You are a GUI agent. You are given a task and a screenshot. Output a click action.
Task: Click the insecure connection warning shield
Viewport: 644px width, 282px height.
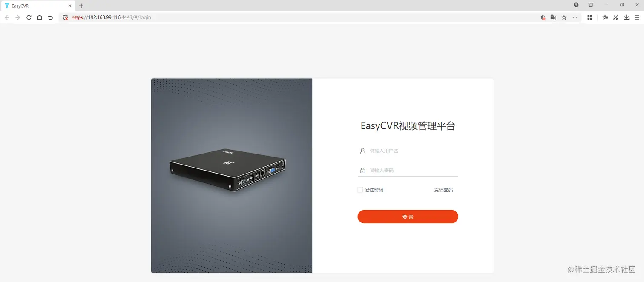pos(65,17)
